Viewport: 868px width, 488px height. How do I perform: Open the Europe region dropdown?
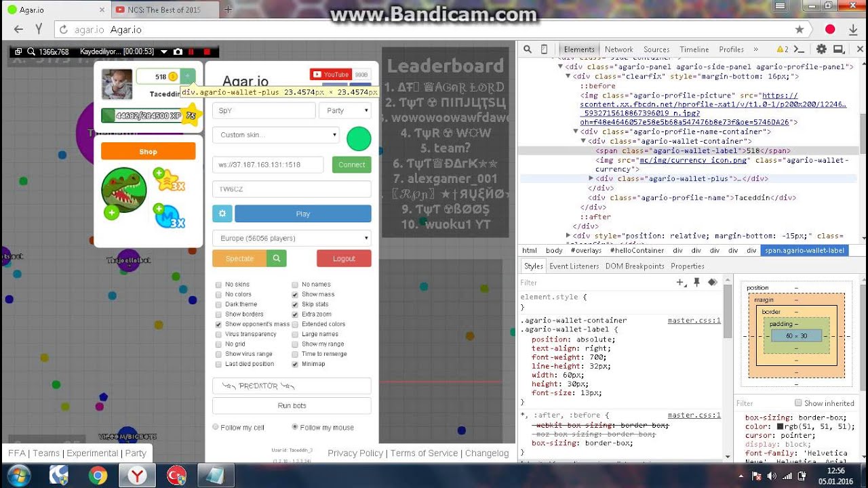tap(292, 239)
